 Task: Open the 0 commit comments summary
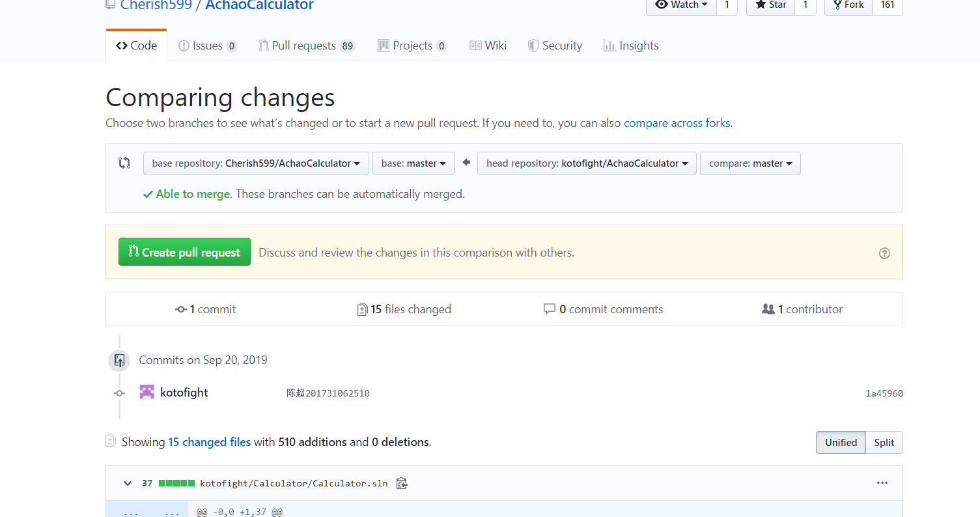[604, 309]
